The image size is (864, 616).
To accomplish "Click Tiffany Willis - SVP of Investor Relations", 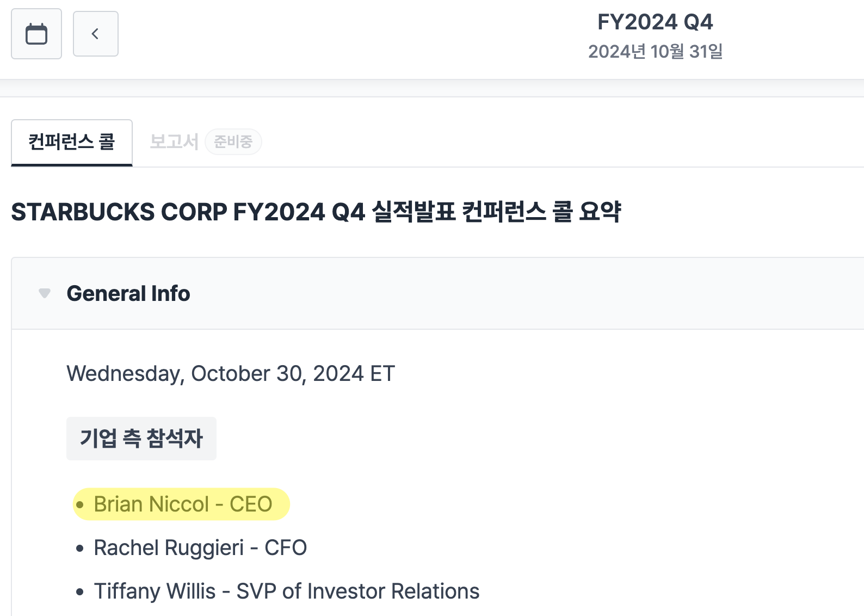I will [x=286, y=592].
